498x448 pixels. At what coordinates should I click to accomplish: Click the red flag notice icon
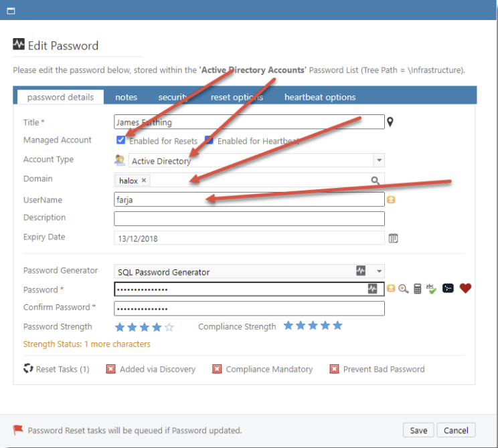click(18, 430)
